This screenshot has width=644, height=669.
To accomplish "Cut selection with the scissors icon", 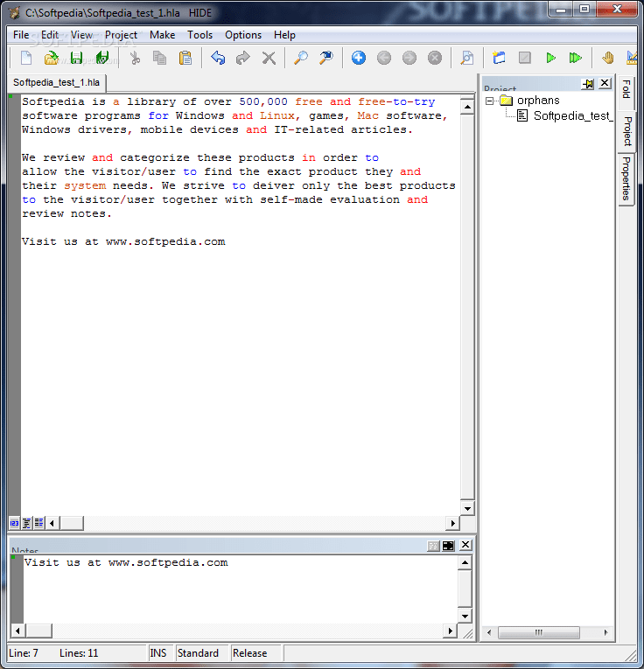I will click(135, 58).
